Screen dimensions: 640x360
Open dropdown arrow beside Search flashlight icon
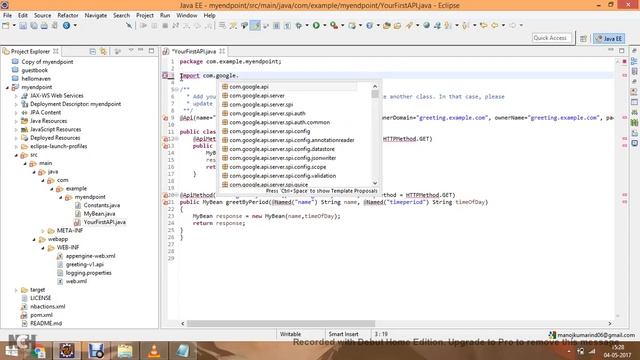pos(417,25)
